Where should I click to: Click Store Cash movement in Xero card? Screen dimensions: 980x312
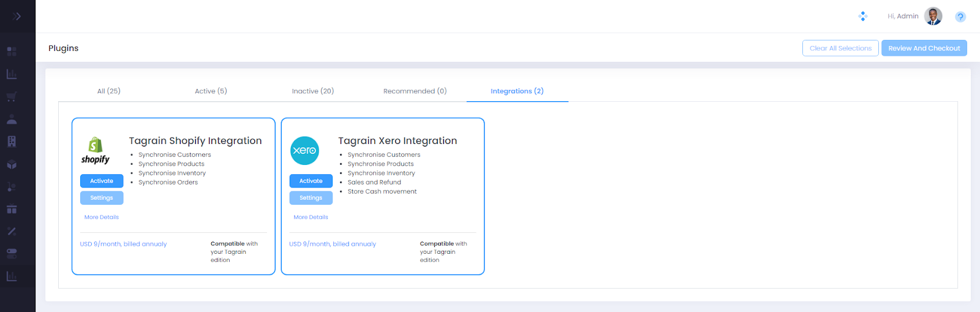coord(382,192)
